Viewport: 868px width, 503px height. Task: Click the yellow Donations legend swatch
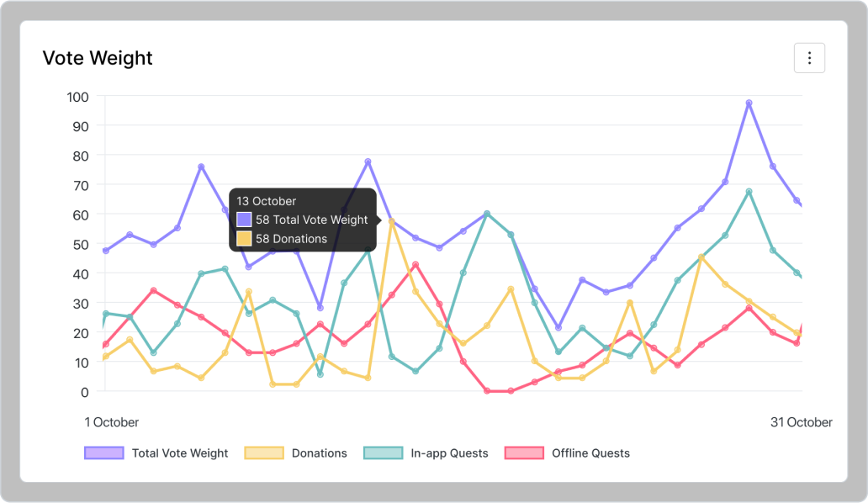264,453
